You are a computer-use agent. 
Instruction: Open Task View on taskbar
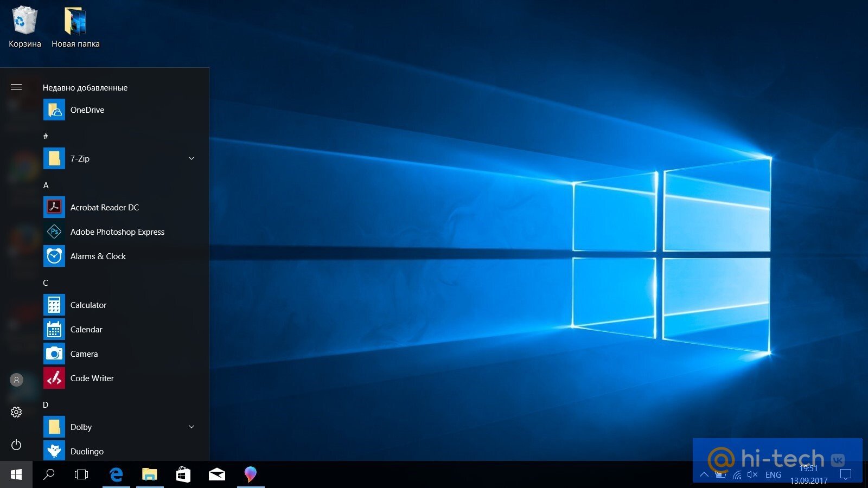[x=81, y=474]
